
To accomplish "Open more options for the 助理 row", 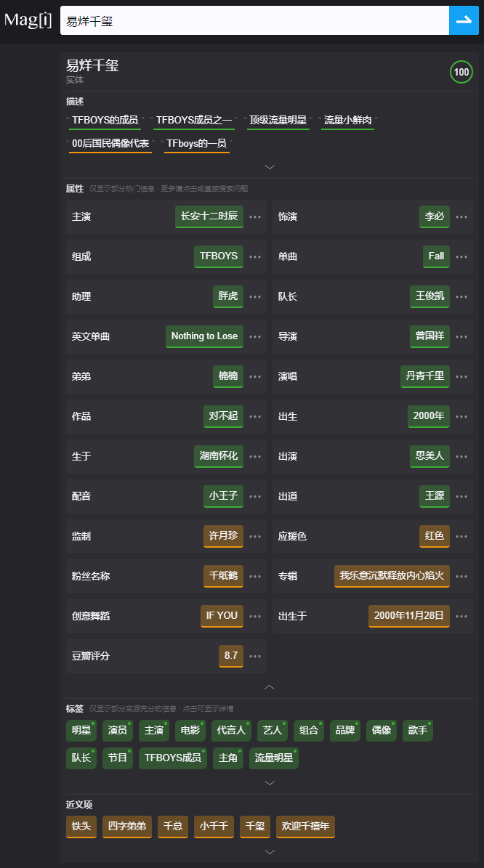I will click(x=255, y=296).
